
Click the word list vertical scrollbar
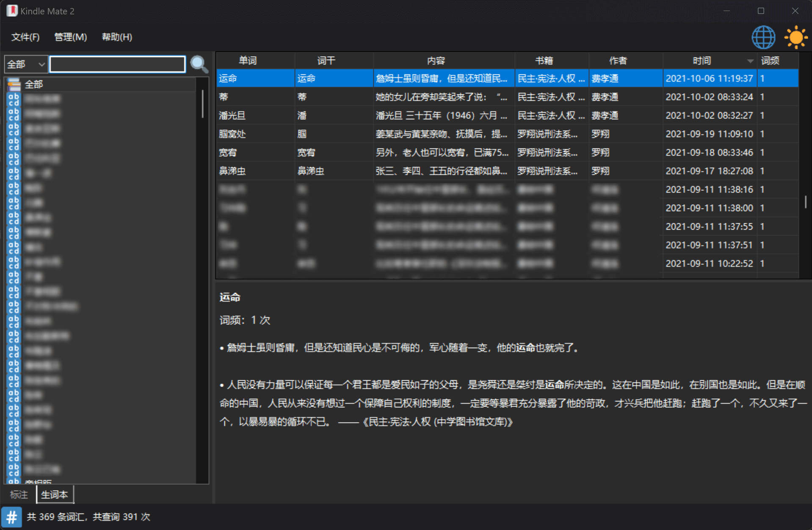[x=805, y=202]
